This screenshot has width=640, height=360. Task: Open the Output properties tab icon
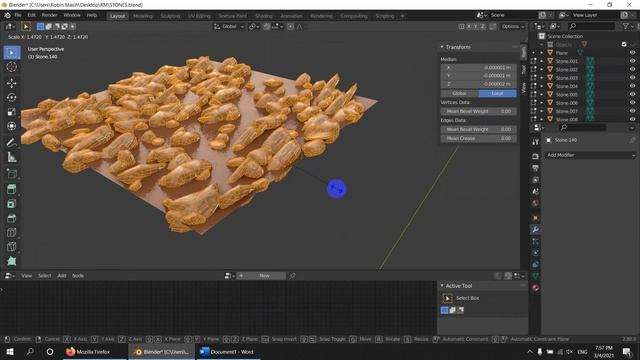click(536, 168)
